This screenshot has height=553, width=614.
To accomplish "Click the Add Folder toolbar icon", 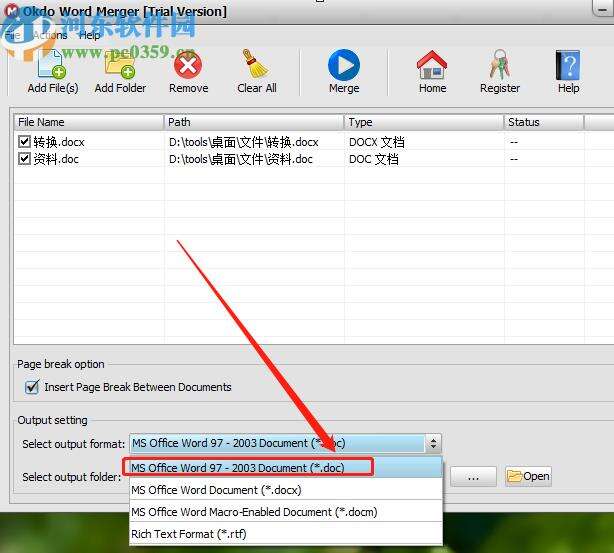I will tap(120, 65).
